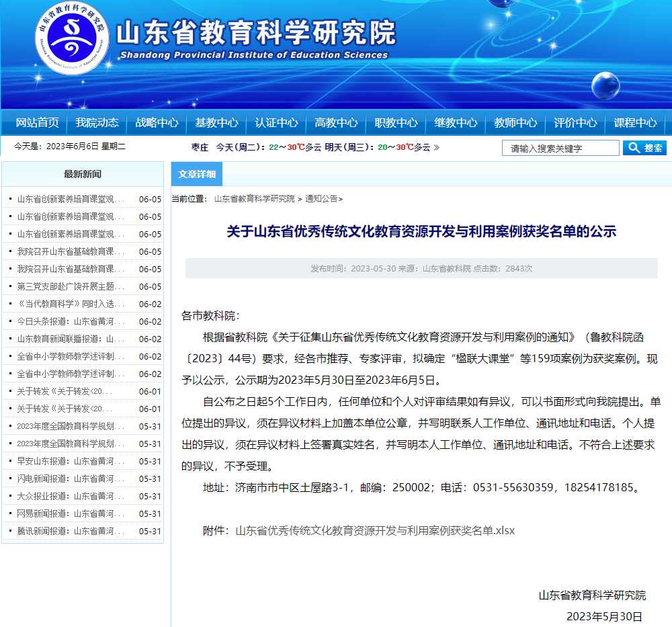The width and height of the screenshot is (672, 627).
Task: Open 评价中心 navigation item
Action: [x=575, y=122]
